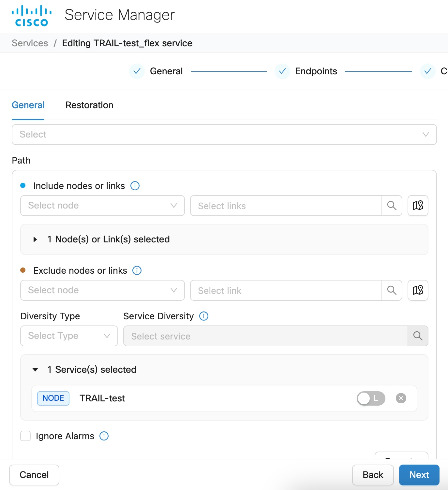Remove TRAIL-test from selected services
This screenshot has height=490, width=448.
[401, 398]
